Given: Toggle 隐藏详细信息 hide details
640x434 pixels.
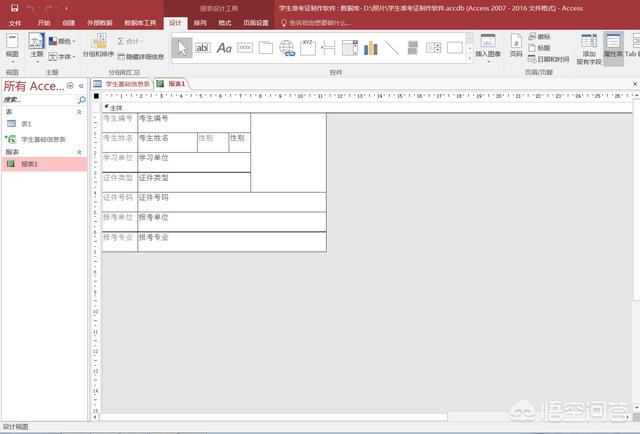Looking at the screenshot, I should (141, 57).
